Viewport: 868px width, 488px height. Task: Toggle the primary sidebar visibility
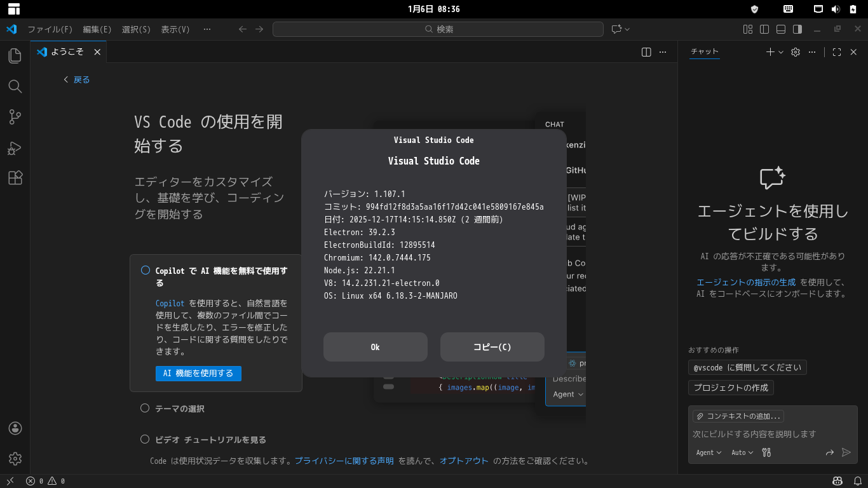point(764,29)
